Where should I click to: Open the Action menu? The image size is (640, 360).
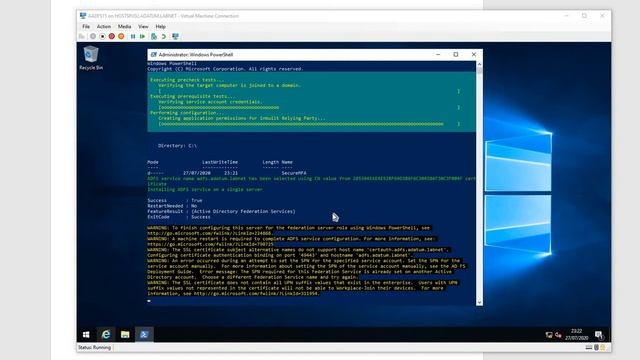tap(104, 27)
